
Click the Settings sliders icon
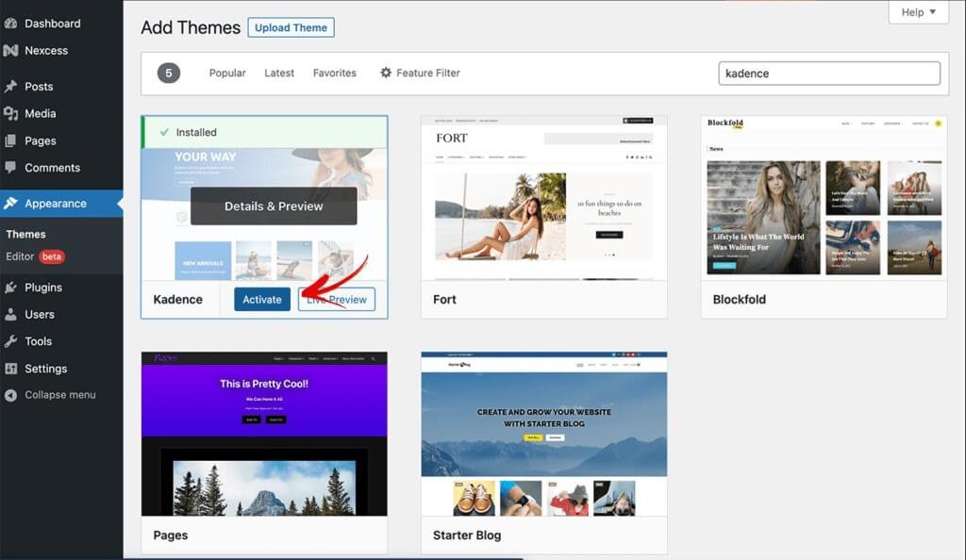tap(10, 369)
